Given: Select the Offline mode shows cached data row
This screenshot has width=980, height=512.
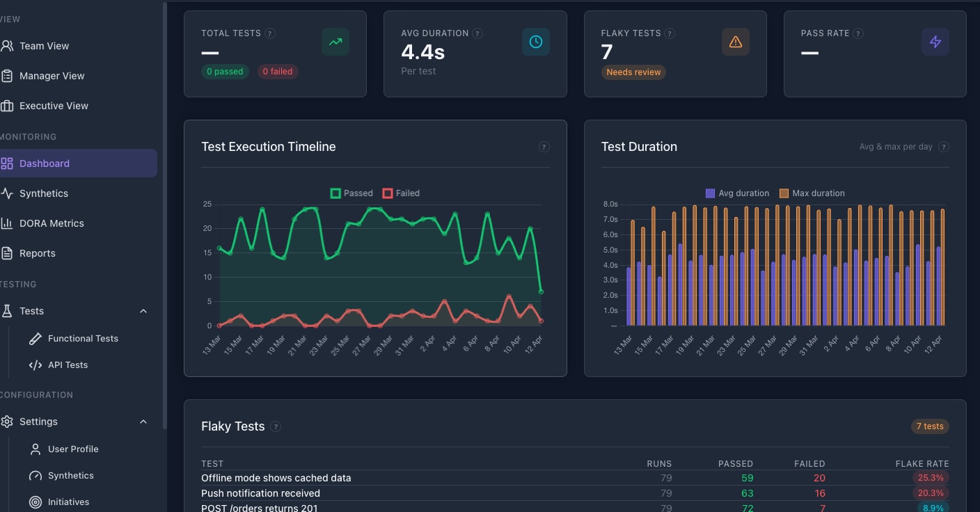Looking at the screenshot, I should tap(276, 478).
